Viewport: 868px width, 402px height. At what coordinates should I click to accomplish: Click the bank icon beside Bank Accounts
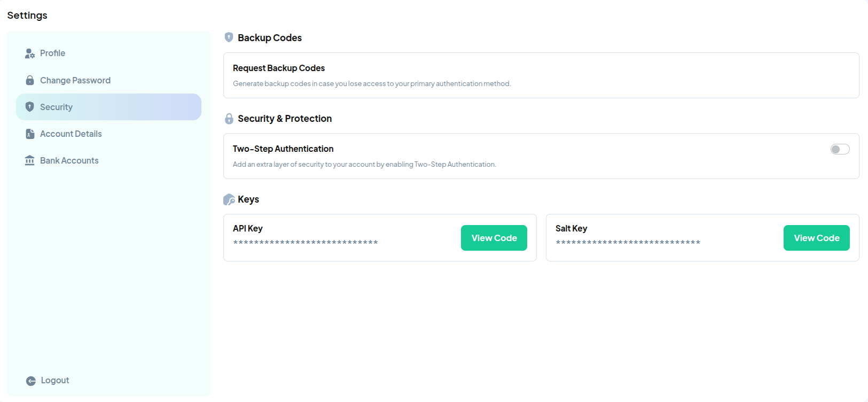click(x=30, y=160)
